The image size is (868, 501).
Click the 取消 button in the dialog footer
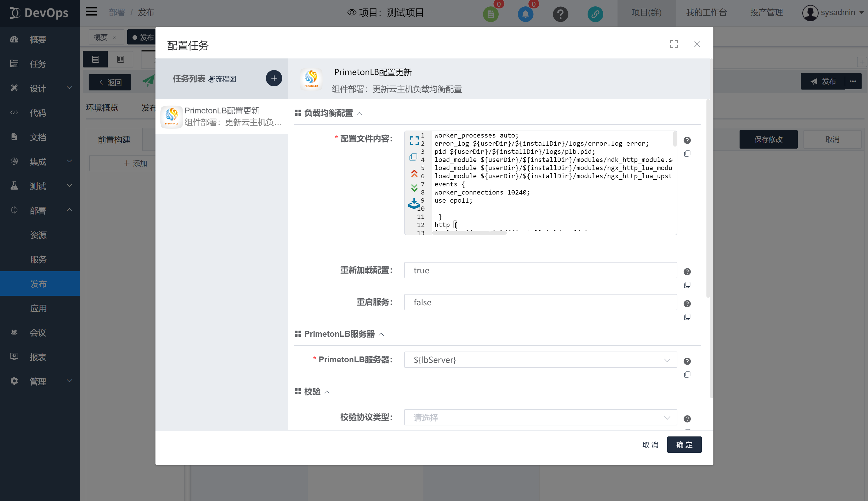650,445
